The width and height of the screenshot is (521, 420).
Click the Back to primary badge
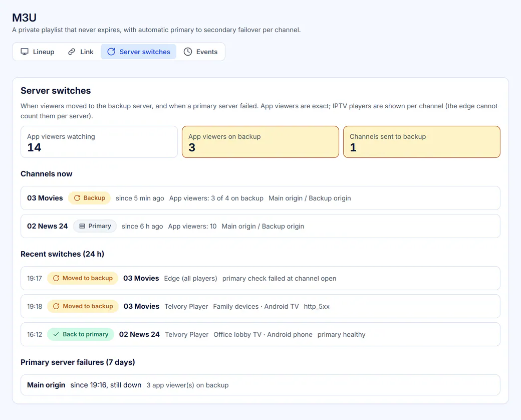pyautogui.click(x=81, y=334)
